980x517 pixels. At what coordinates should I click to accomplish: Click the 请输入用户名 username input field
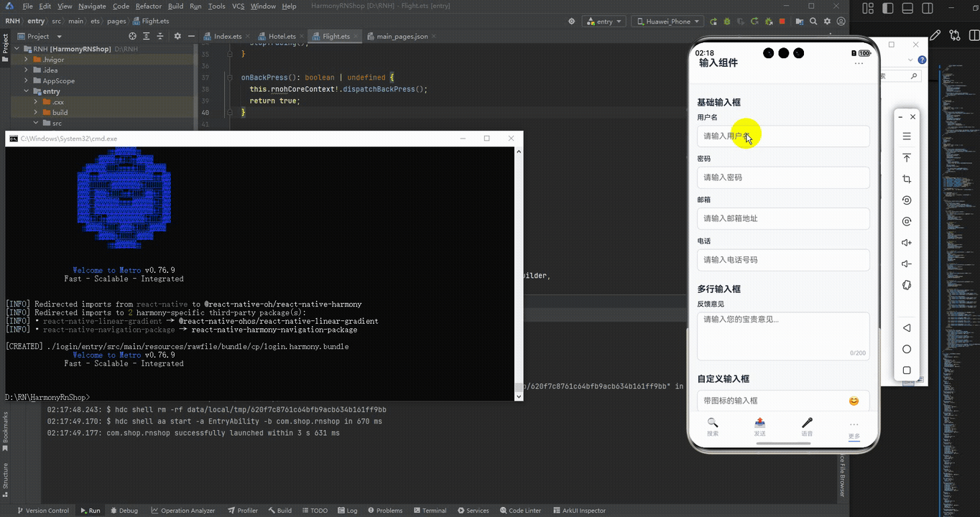click(783, 136)
